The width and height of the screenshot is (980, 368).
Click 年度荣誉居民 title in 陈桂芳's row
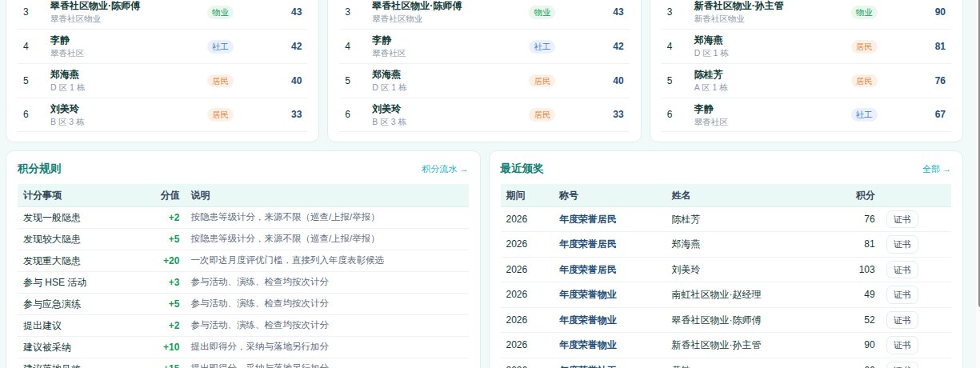[588, 220]
